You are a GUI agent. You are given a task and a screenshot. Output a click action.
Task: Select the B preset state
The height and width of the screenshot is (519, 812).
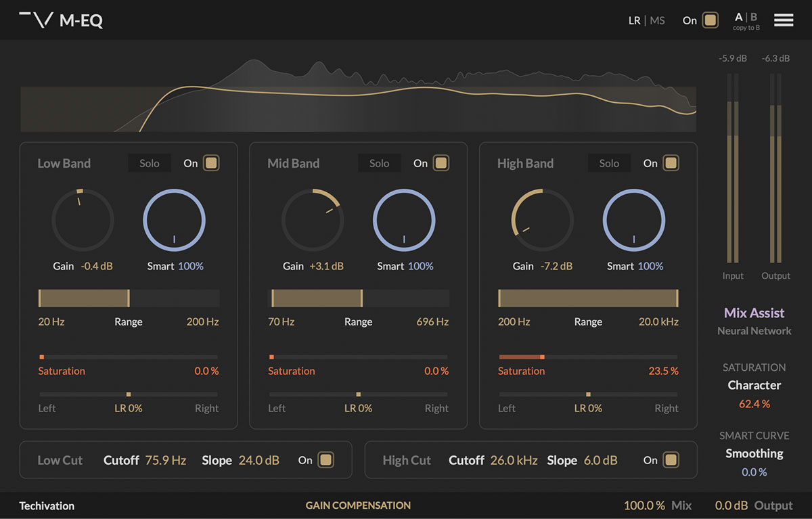point(754,17)
